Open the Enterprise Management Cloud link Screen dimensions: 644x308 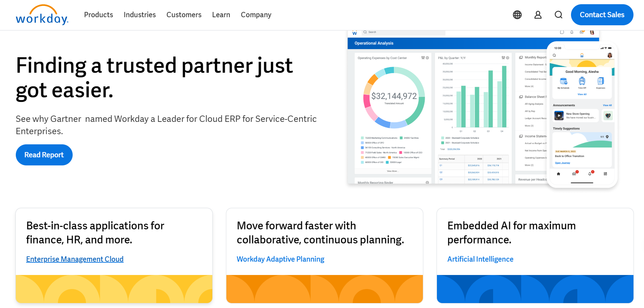pos(75,259)
